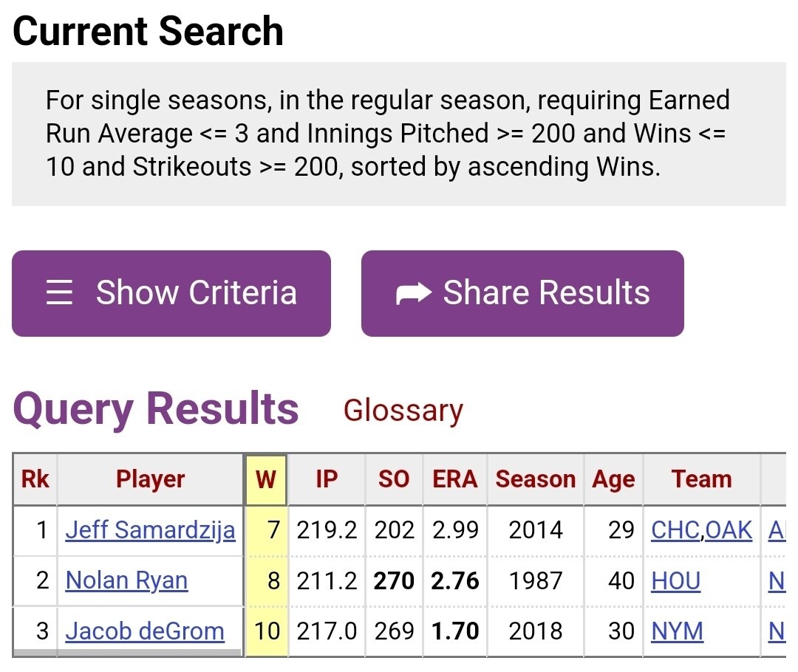Sort table by the W column
The height and width of the screenshot is (672, 798).
pos(265,479)
